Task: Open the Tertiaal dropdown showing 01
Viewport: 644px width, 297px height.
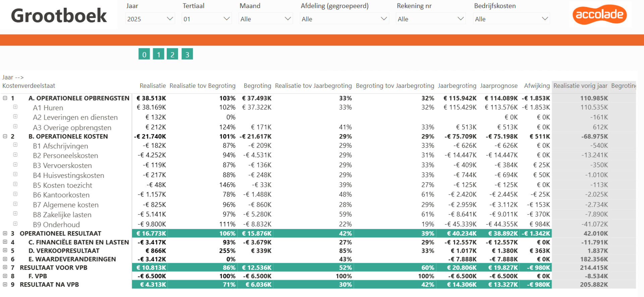Action: coord(207,19)
